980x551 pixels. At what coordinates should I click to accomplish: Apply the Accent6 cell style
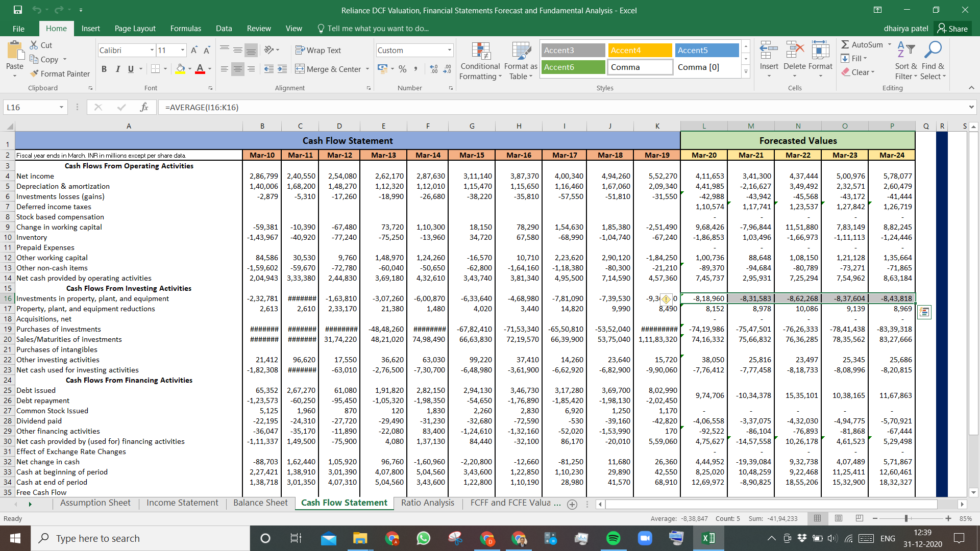point(573,67)
